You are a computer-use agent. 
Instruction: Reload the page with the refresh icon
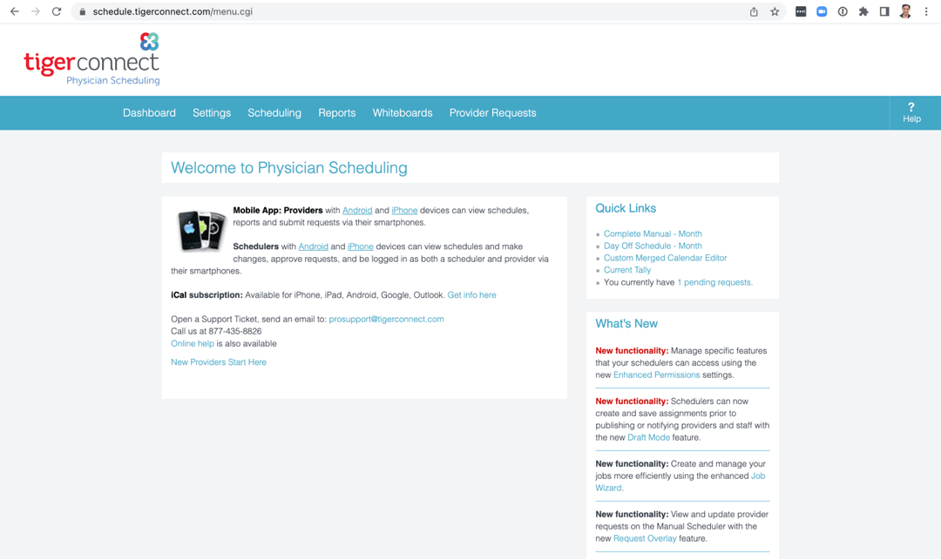[57, 11]
